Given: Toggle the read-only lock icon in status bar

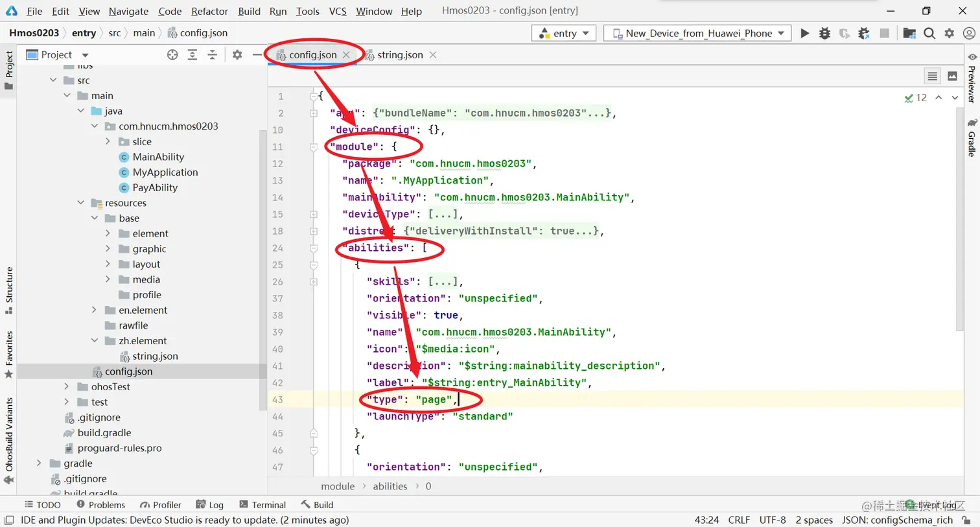Looking at the screenshot, I should [x=966, y=521].
